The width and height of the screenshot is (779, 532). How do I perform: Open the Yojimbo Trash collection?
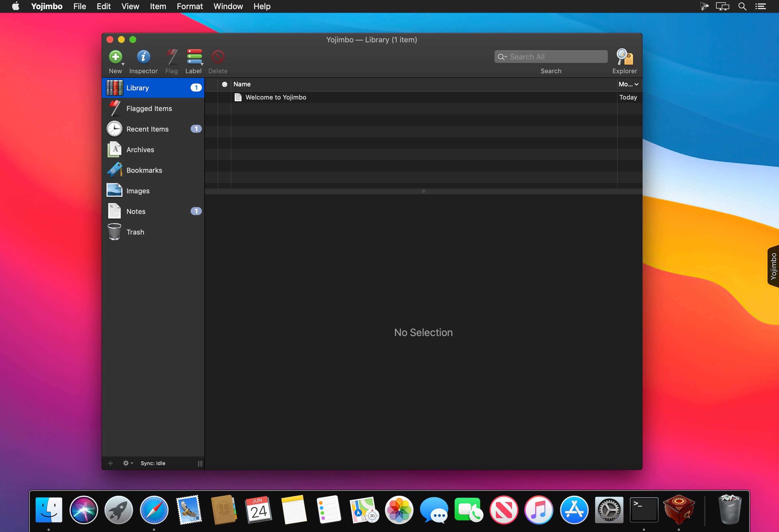[x=135, y=232]
